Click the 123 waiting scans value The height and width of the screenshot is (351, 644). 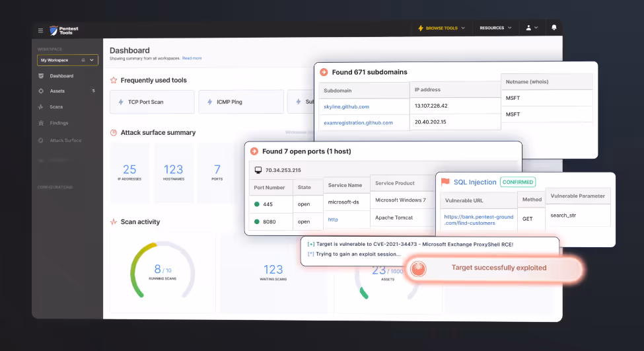(x=273, y=270)
